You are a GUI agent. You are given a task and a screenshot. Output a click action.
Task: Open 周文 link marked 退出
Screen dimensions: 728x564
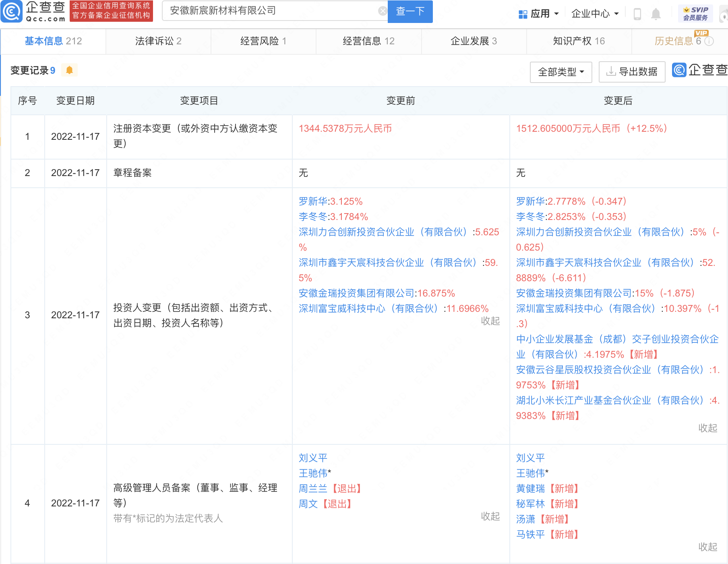(x=308, y=504)
